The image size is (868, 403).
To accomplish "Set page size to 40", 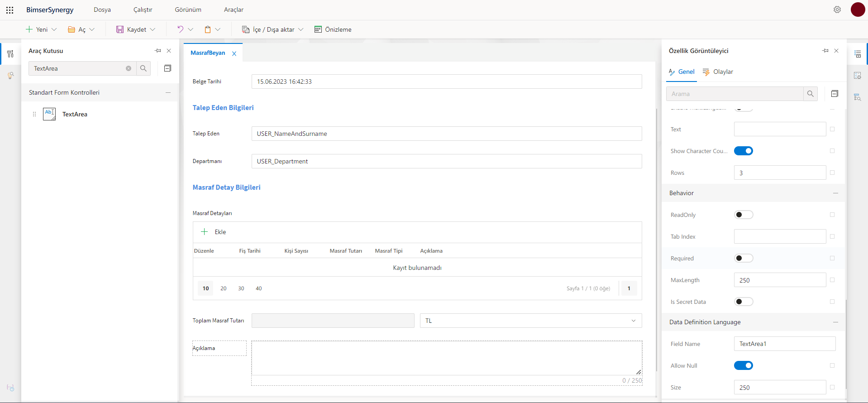I will [259, 288].
